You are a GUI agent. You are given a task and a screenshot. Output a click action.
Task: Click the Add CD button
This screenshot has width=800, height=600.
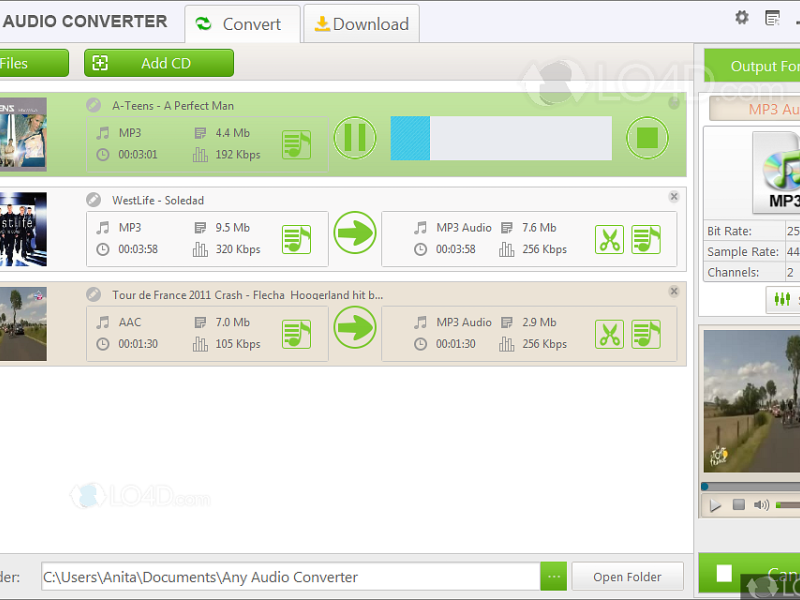point(159,63)
